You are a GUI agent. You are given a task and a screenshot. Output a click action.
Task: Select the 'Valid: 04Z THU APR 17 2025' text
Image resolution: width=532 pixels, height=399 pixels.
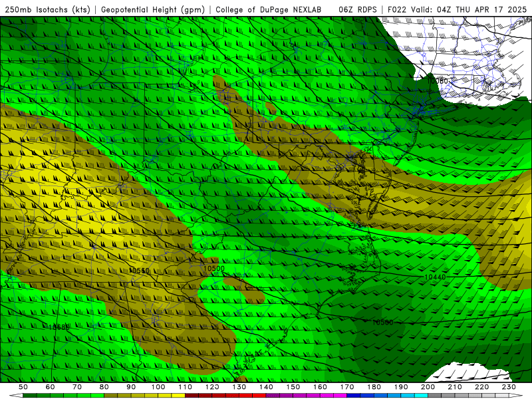[x=469, y=9]
